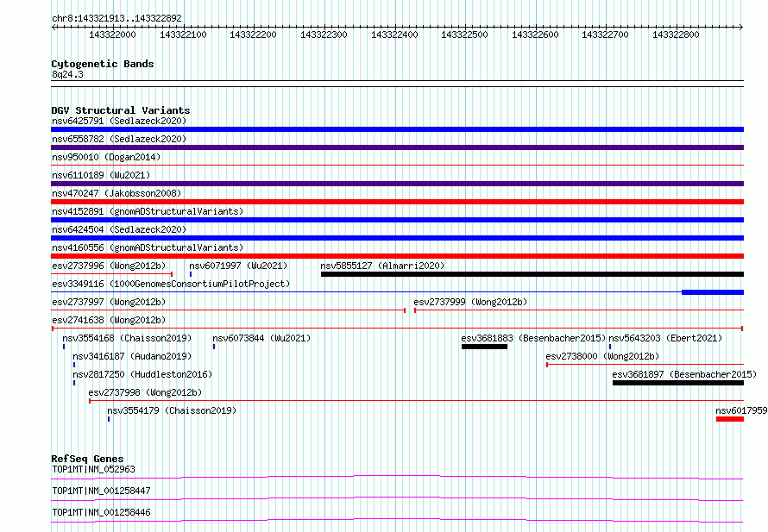Image resolution: width=768 pixels, height=532 pixels.
Task: Select nsv4152891 (gnomADStructuralVariants) label
Action: tap(148, 211)
